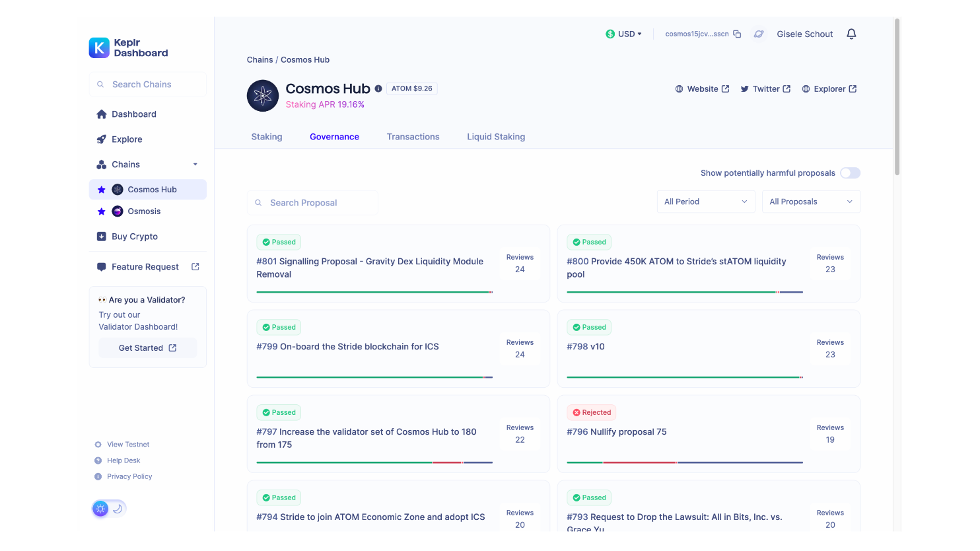Click the search magnifier in Search Chains

(100, 85)
